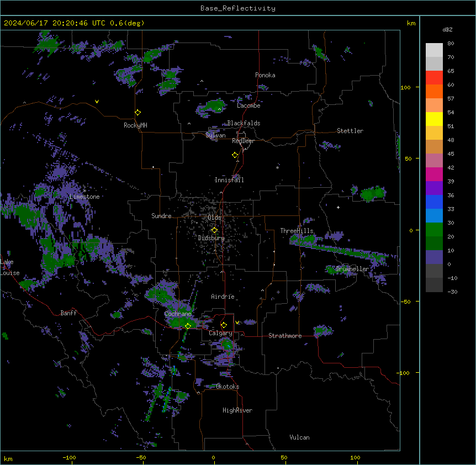Click the Olds city label
This screenshot has height=465, width=476.
(x=214, y=218)
